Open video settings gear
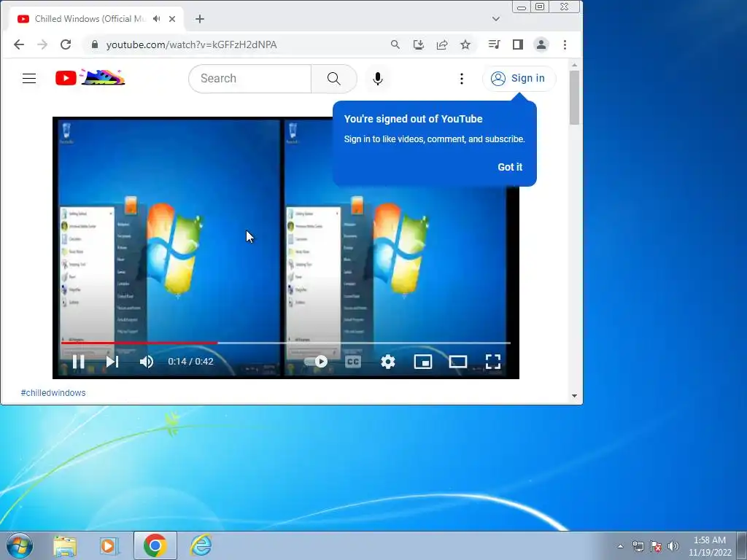 [x=388, y=362]
